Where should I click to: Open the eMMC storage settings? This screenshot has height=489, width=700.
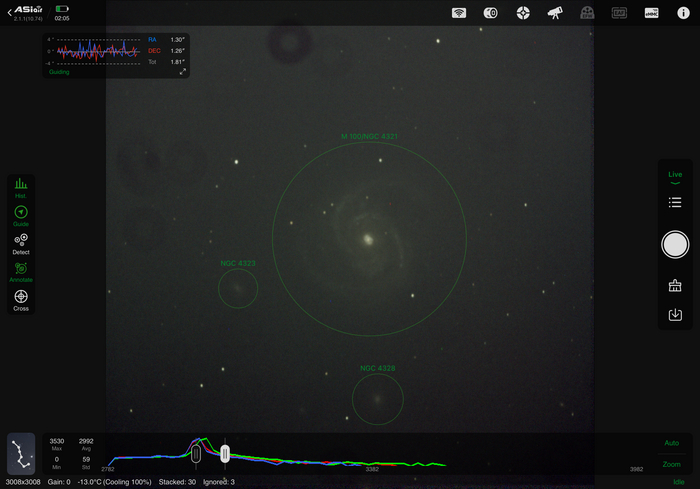tap(651, 13)
